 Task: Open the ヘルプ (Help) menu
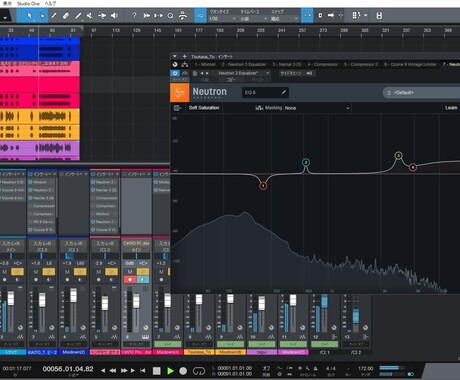click(x=51, y=3)
